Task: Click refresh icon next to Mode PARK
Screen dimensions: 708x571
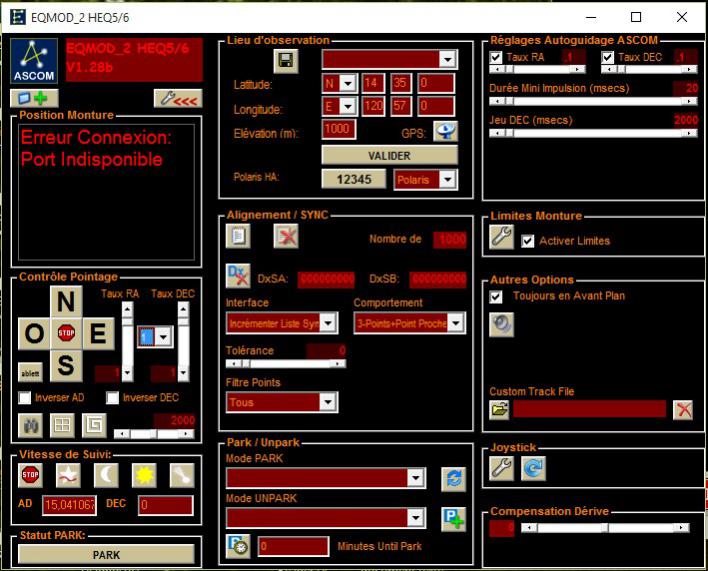Action: click(453, 479)
